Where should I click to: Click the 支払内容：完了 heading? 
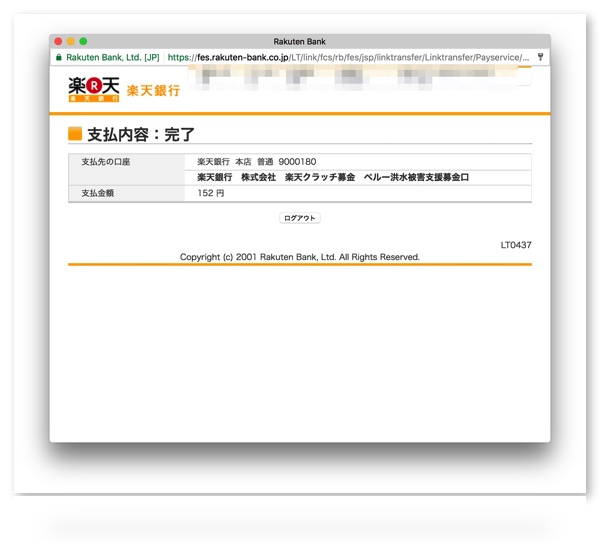[x=141, y=135]
